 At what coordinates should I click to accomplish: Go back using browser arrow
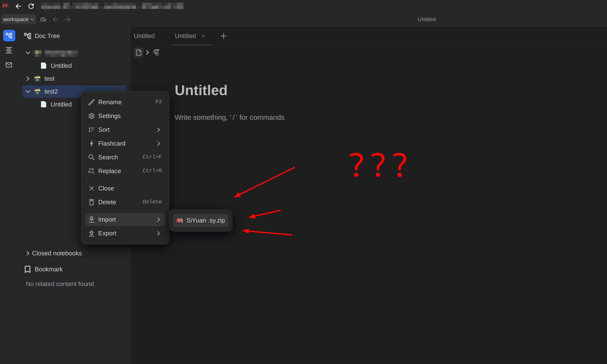(18, 6)
